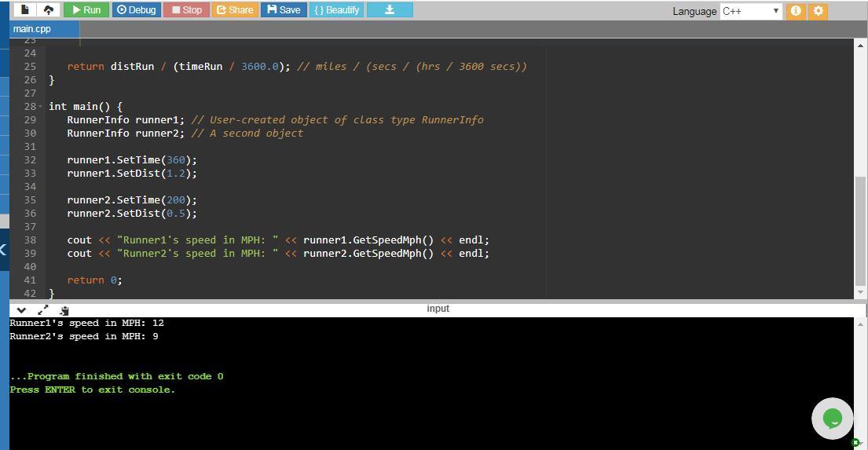The height and width of the screenshot is (450, 868).
Task: Open the green chat bubble widget
Action: coord(832,419)
